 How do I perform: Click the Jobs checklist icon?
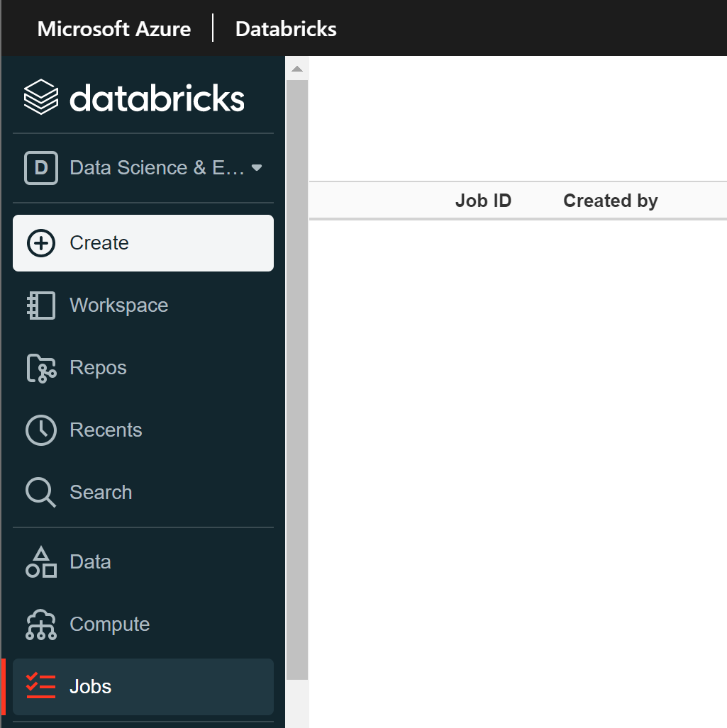41,686
